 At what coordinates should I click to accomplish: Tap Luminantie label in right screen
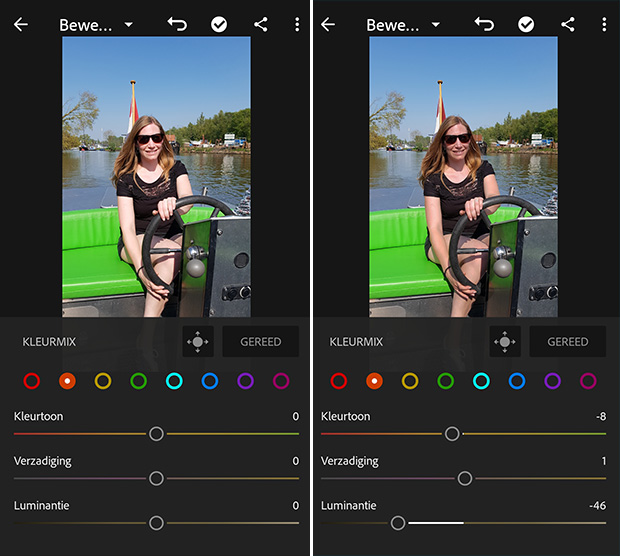(349, 506)
